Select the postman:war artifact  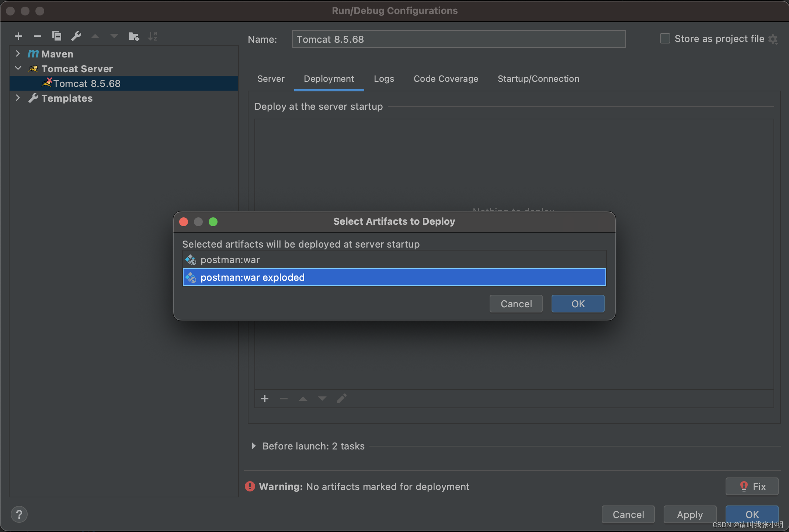pyautogui.click(x=230, y=260)
